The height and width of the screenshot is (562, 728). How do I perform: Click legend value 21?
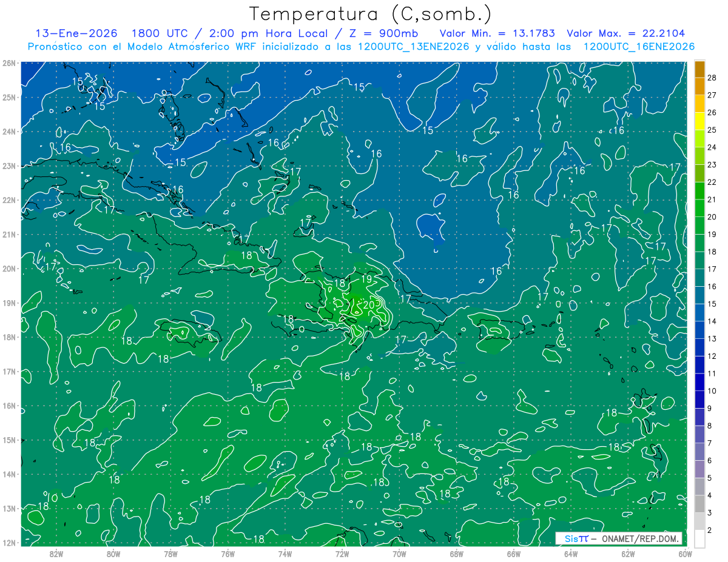pyautogui.click(x=712, y=199)
